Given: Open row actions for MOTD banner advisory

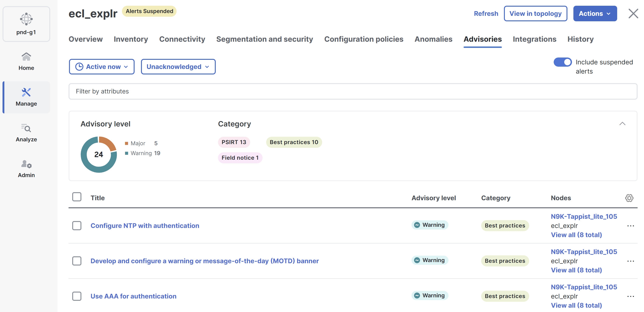Looking at the screenshot, I should point(630,261).
